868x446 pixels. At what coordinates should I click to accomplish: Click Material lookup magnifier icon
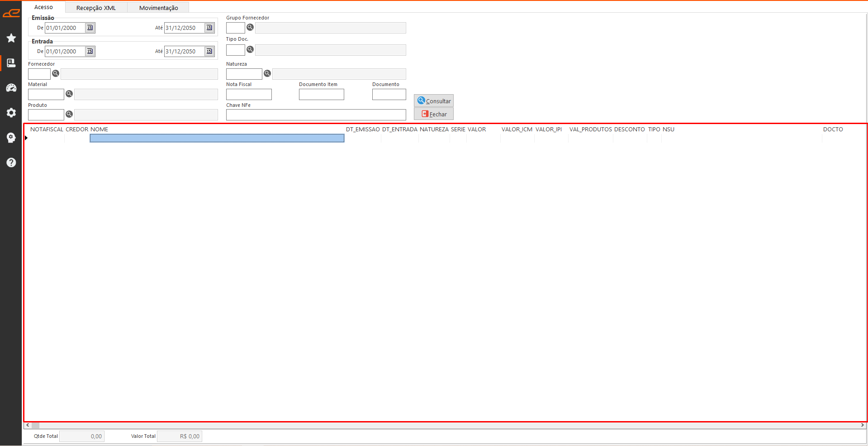click(x=69, y=94)
